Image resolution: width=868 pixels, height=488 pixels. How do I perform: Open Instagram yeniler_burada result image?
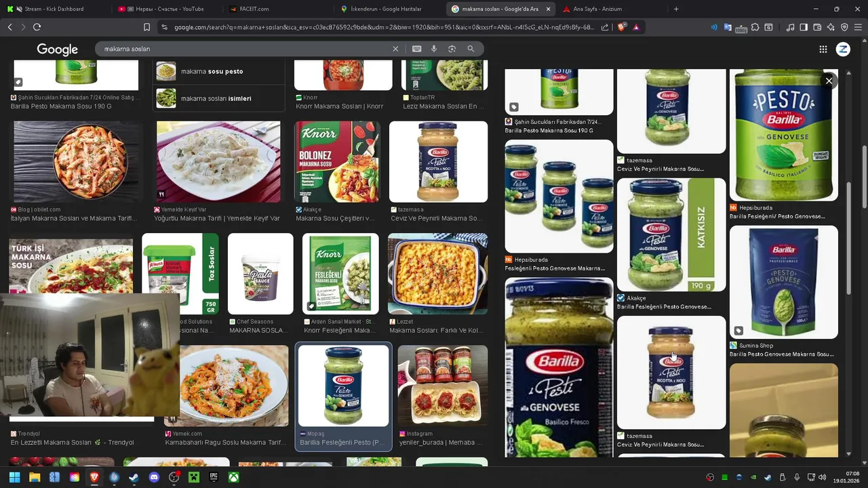pyautogui.click(x=442, y=386)
